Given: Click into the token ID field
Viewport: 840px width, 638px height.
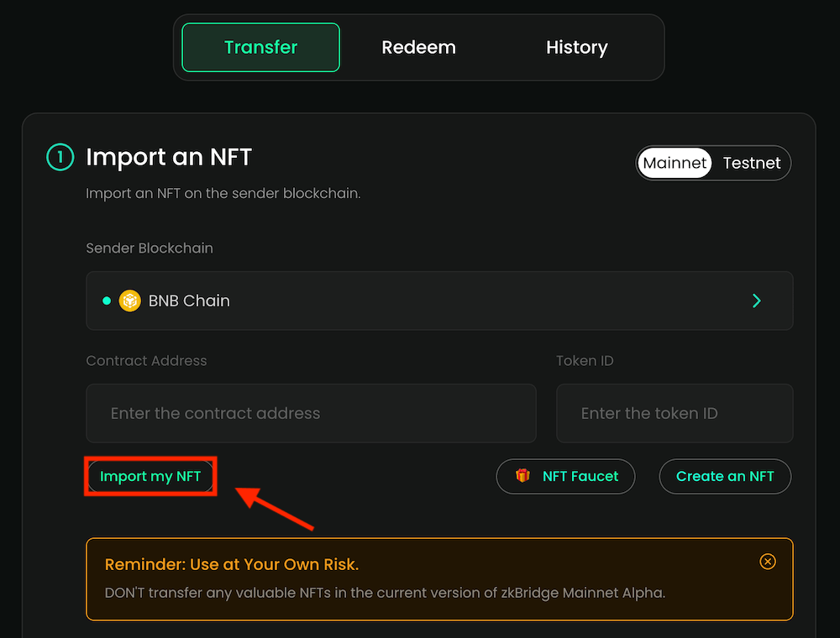Looking at the screenshot, I should pyautogui.click(x=674, y=413).
